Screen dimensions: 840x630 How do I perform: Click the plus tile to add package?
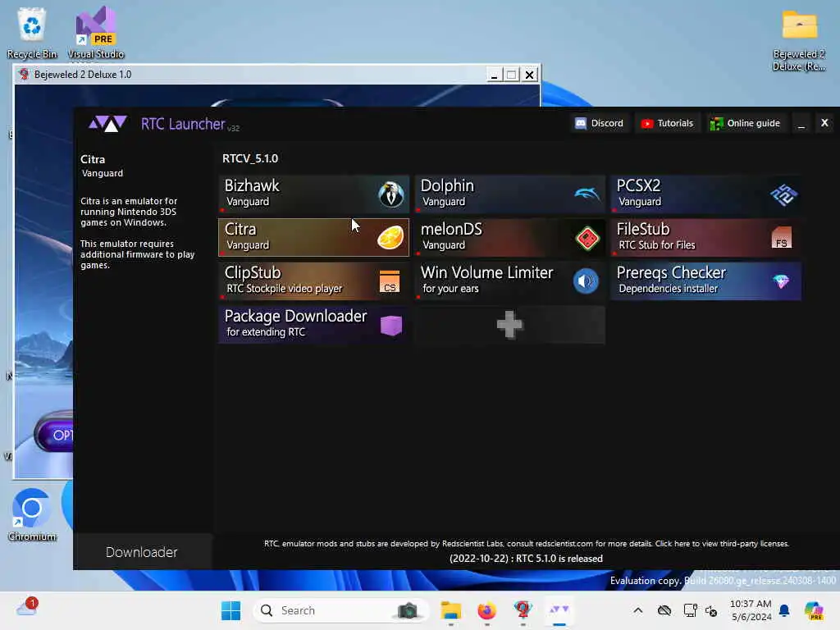coord(510,324)
